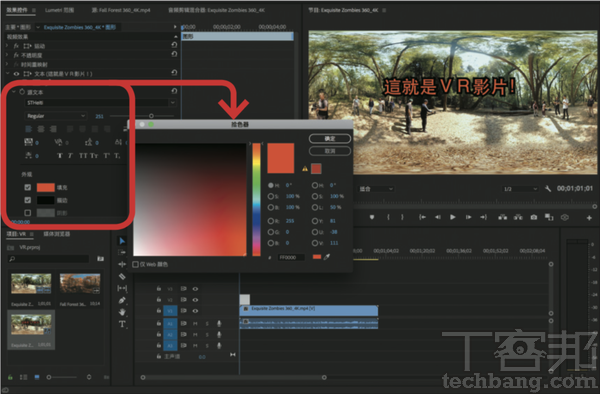
Task: Open the program monitor wrench settings
Action: click(x=548, y=189)
